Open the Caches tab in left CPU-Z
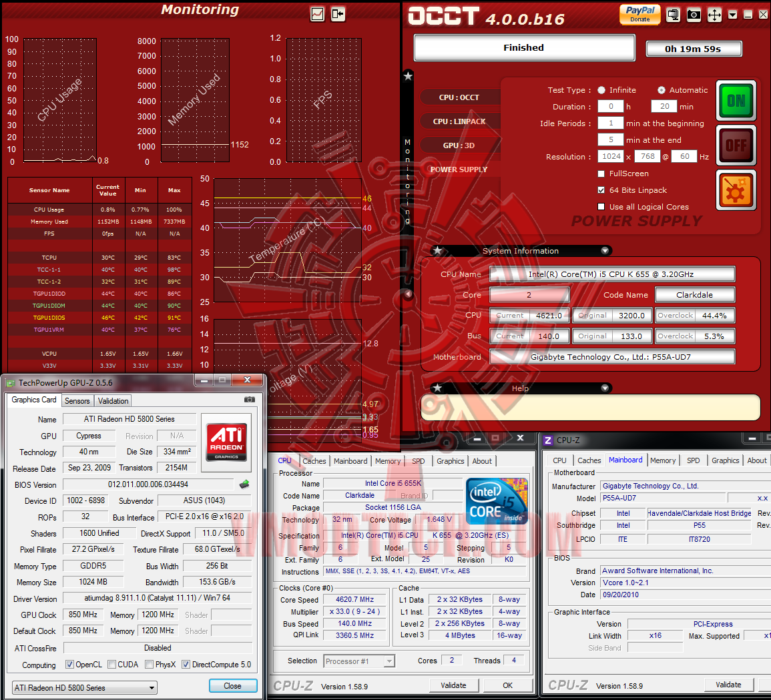 [314, 461]
